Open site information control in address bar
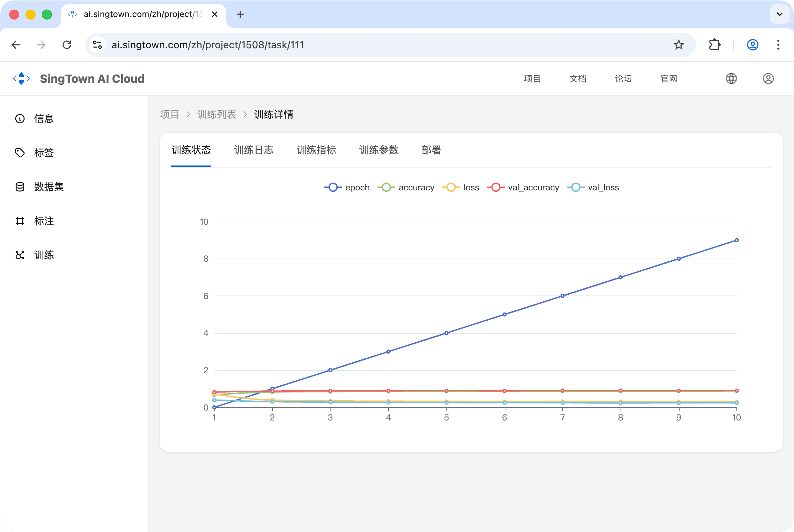The width and height of the screenshot is (794, 532). coord(97,45)
